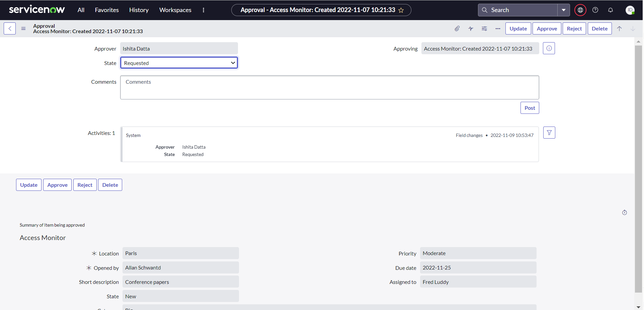The image size is (644, 310).
Task: Toggle the activities filter funnel
Action: [549, 133]
